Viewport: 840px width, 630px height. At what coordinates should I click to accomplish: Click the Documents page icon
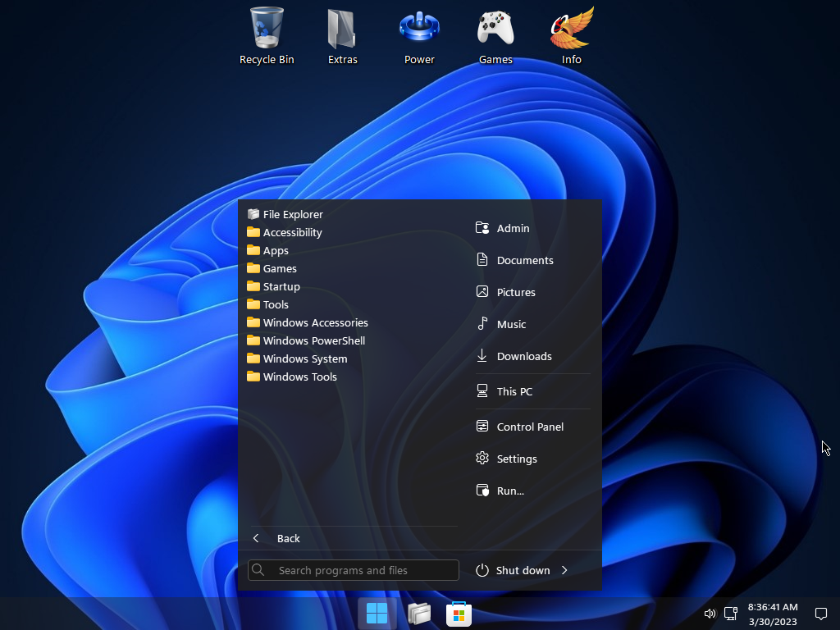(482, 260)
